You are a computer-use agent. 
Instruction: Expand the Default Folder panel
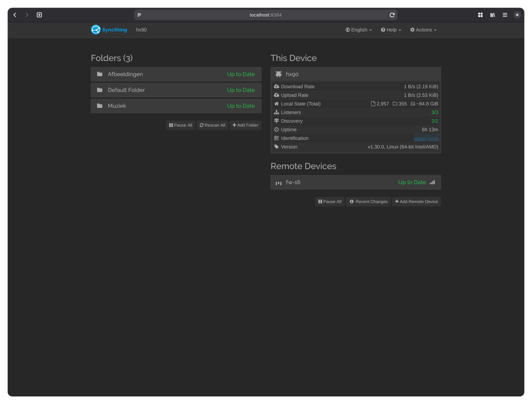pyautogui.click(x=176, y=90)
